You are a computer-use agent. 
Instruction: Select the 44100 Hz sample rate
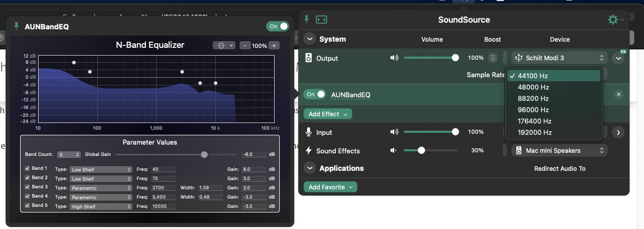554,76
